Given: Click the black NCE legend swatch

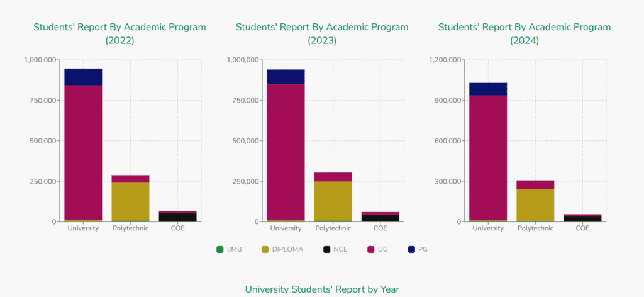Looking at the screenshot, I should (x=326, y=249).
